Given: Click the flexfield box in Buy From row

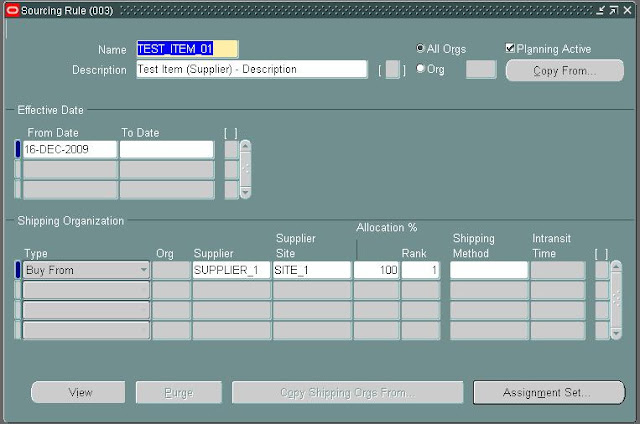Looking at the screenshot, I should (x=602, y=270).
